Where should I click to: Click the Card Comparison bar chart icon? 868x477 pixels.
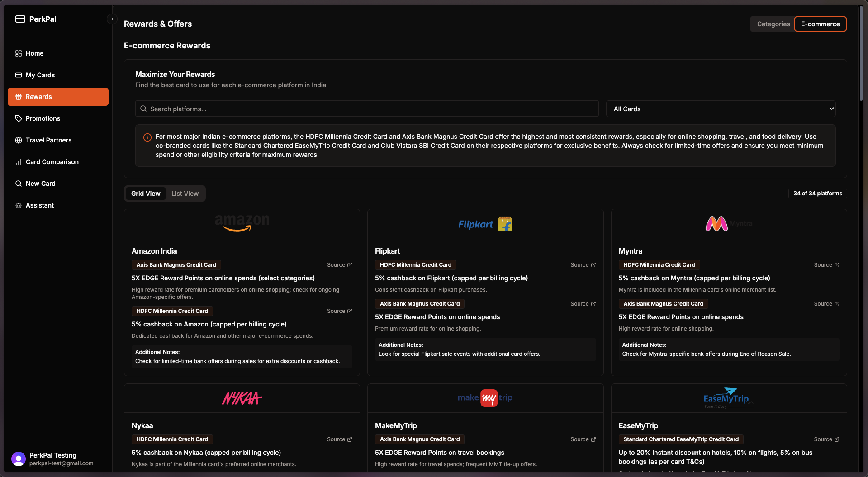[x=19, y=162]
